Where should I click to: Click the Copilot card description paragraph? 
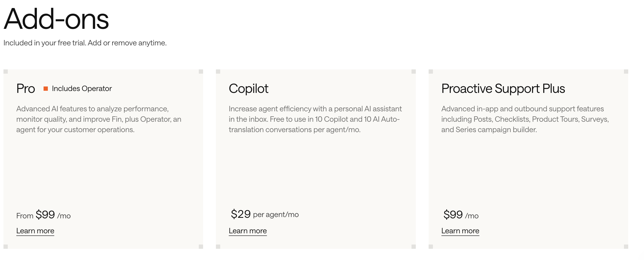point(315,119)
